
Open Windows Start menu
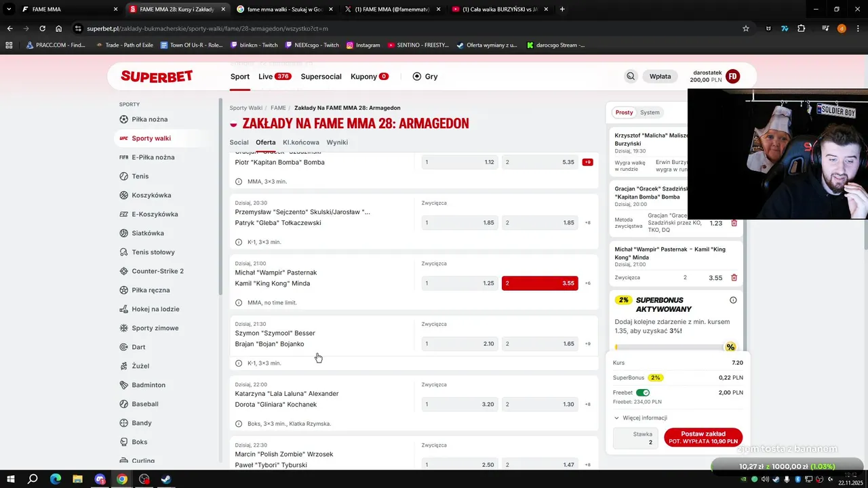[10, 479]
